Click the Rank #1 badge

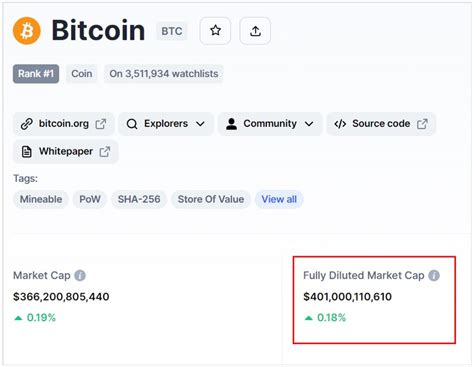click(x=36, y=74)
